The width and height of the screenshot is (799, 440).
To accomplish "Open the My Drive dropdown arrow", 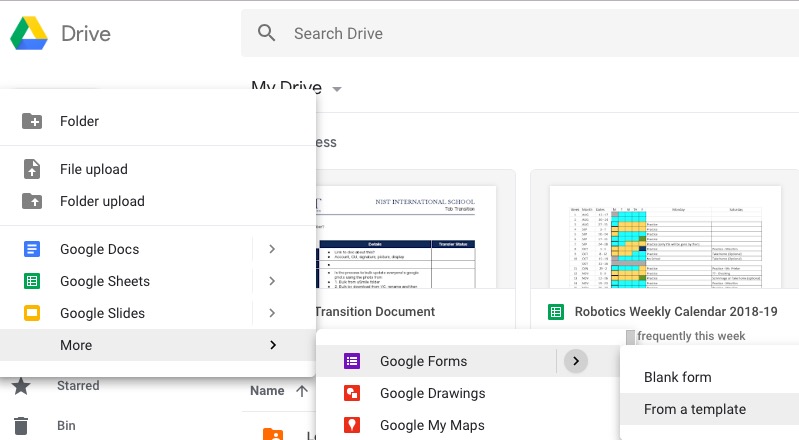I will (x=337, y=89).
